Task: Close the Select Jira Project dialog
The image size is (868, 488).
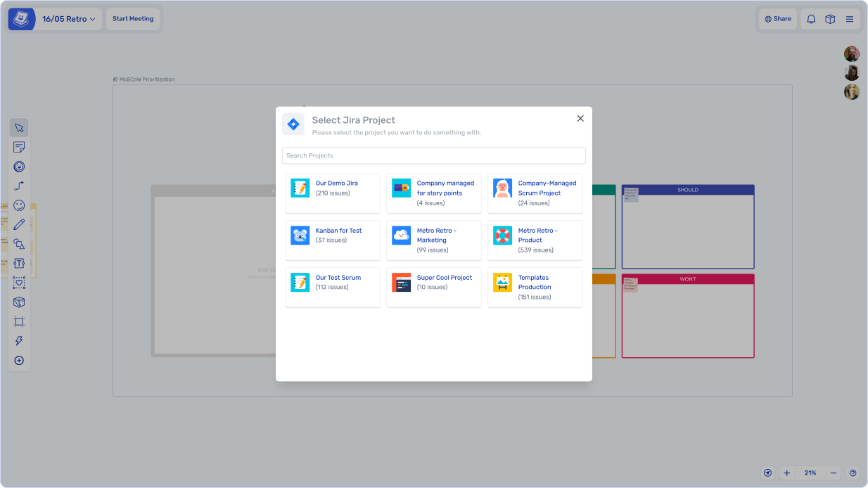Action: tap(580, 119)
